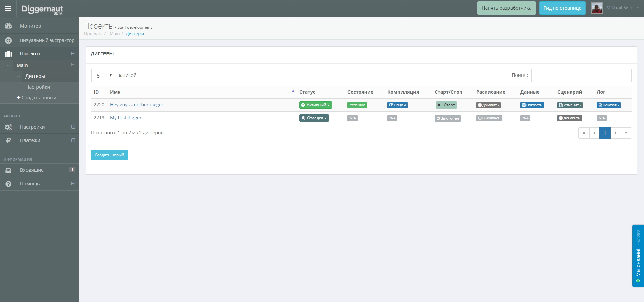Click the blue Создать новый button
Image resolution: width=644 pixels, height=302 pixels.
[109, 155]
